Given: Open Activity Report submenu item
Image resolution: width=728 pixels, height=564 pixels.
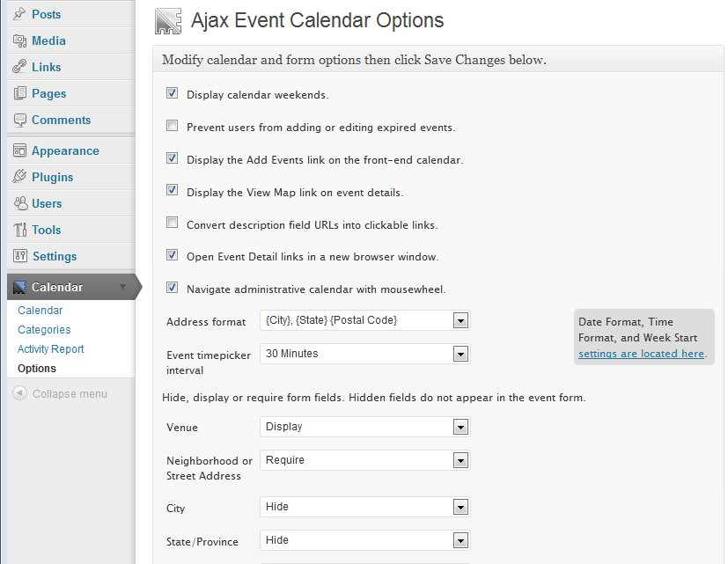Looking at the screenshot, I should (x=50, y=349).
